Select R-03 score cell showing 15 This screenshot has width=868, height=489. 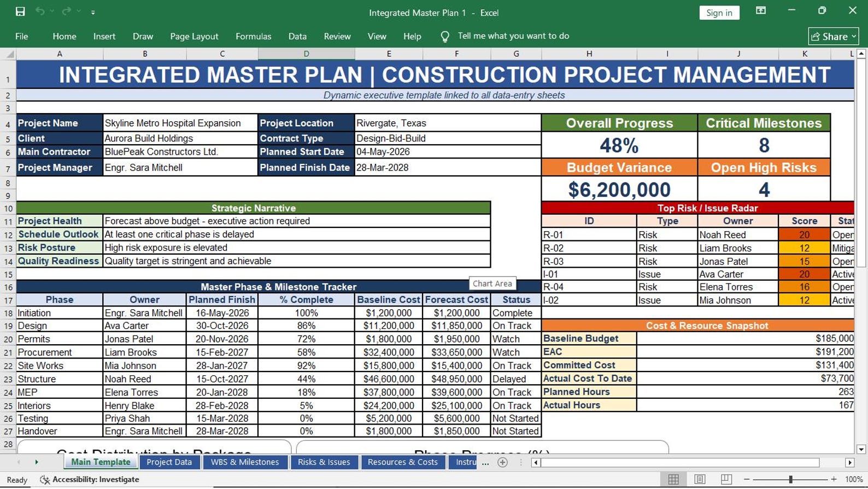coord(804,261)
